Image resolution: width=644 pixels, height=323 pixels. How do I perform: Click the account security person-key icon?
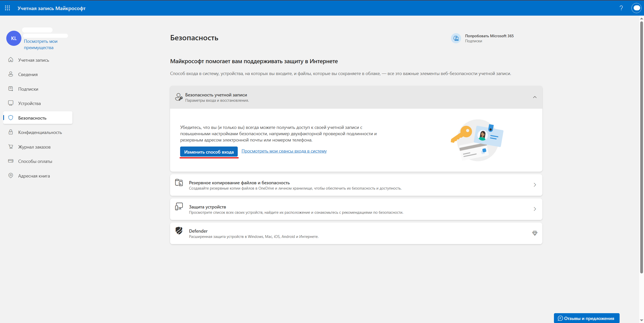pos(179,97)
